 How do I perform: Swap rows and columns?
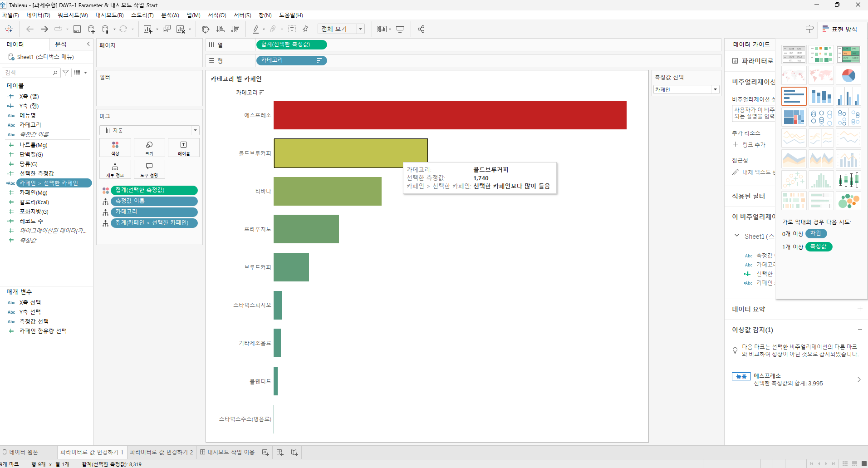tap(206, 29)
